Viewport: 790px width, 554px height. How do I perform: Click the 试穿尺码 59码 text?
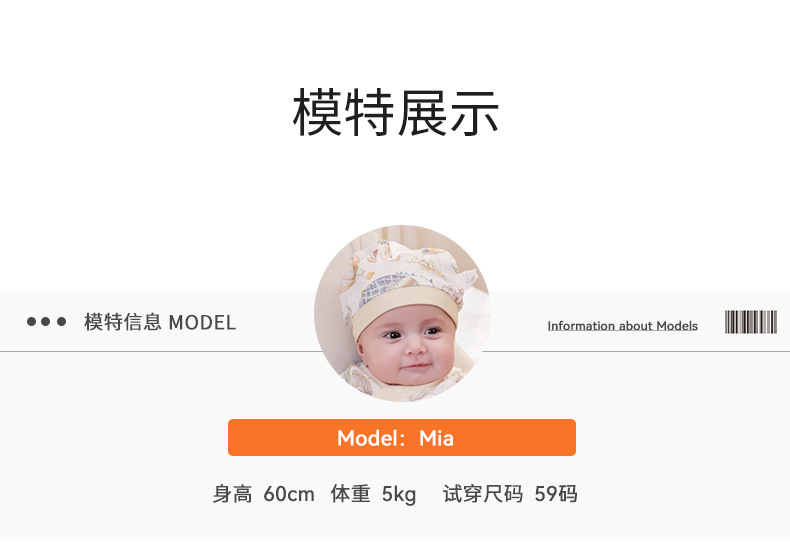point(510,494)
